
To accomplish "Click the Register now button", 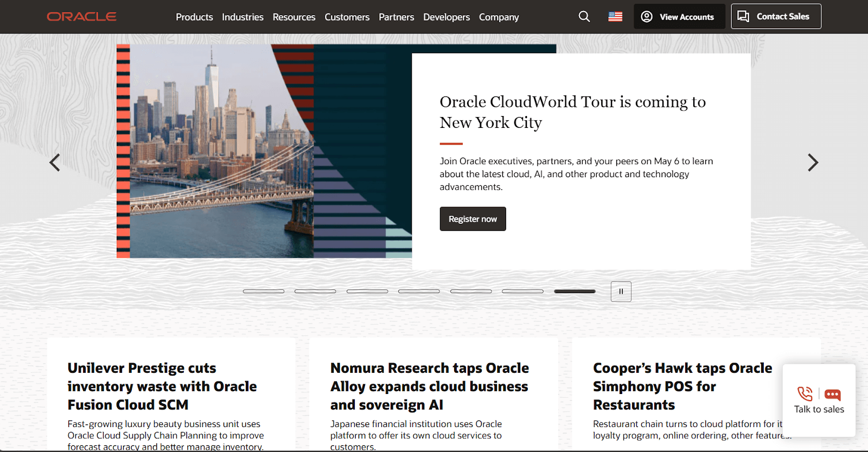I will click(473, 219).
